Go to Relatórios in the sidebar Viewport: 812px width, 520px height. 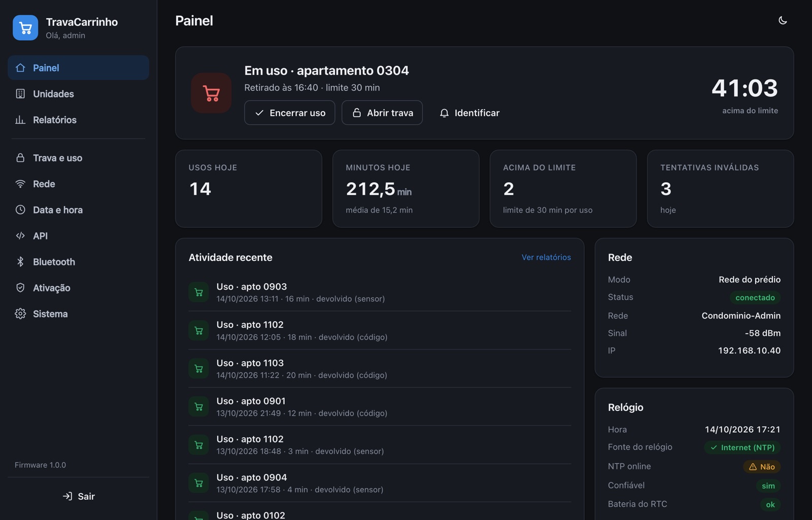[x=78, y=120]
